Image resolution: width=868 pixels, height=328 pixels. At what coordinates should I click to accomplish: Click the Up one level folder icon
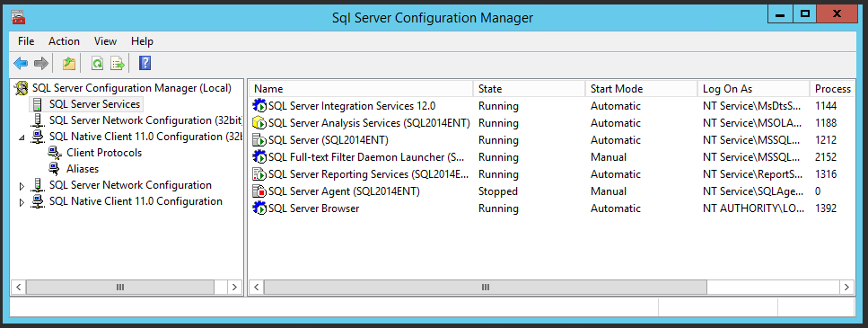(68, 64)
